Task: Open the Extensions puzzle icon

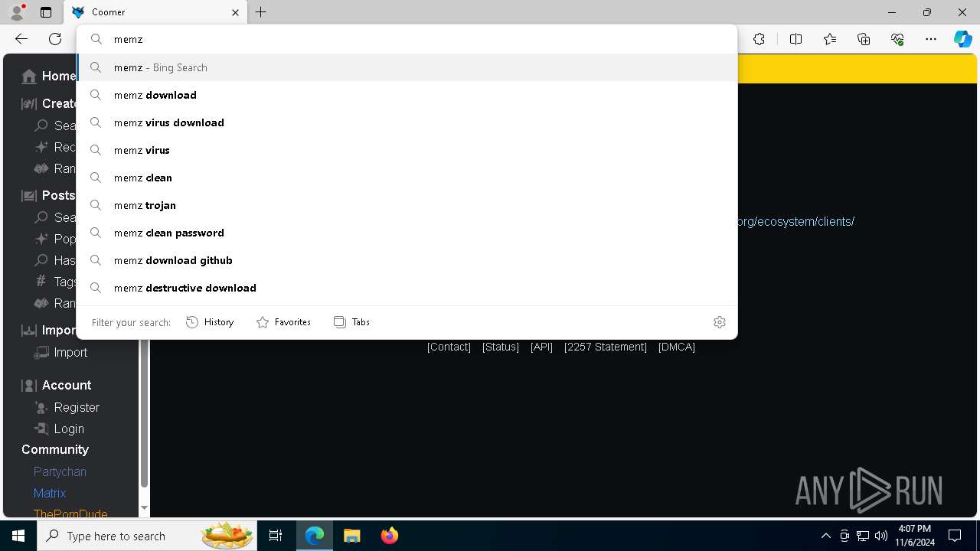Action: point(759,39)
